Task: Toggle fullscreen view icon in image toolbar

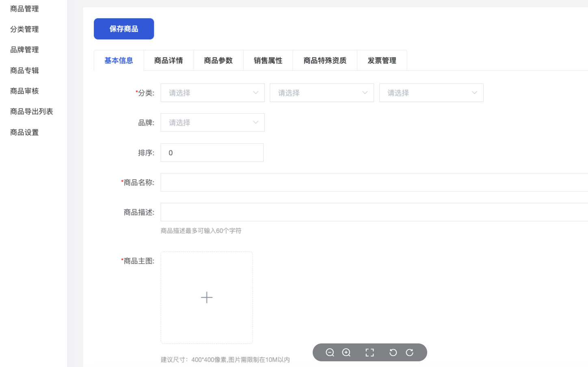Action: coord(370,352)
